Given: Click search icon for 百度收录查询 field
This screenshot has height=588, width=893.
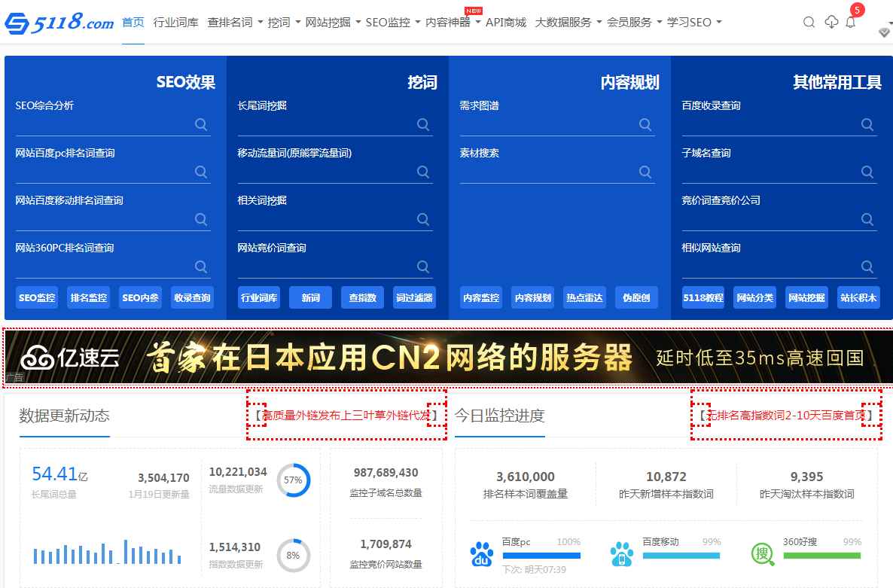Looking at the screenshot, I should click(x=867, y=125).
